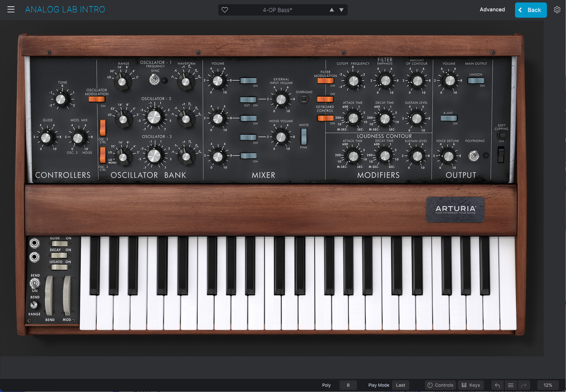The width and height of the screenshot is (566, 392).
Task: Toggle the A-440 tone switch
Action: pos(449,118)
